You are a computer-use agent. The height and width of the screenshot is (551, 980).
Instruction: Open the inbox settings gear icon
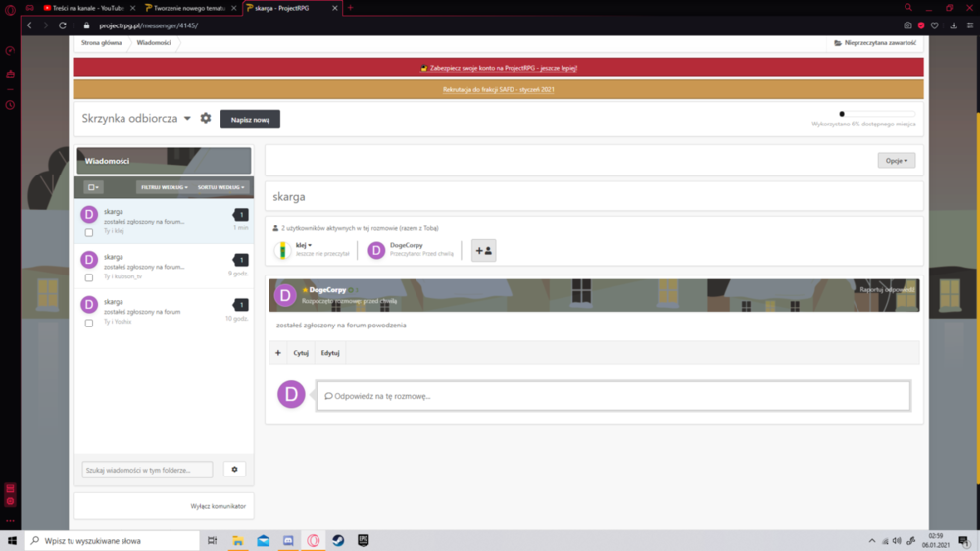(206, 118)
